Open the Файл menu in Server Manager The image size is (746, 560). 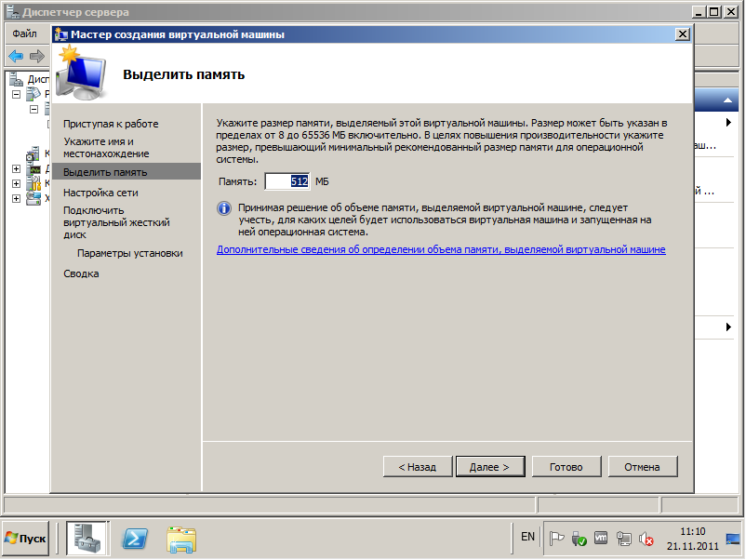[25, 33]
